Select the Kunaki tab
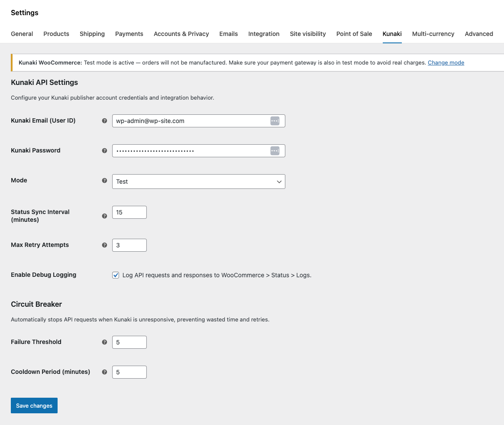504x425 pixels. (x=392, y=34)
